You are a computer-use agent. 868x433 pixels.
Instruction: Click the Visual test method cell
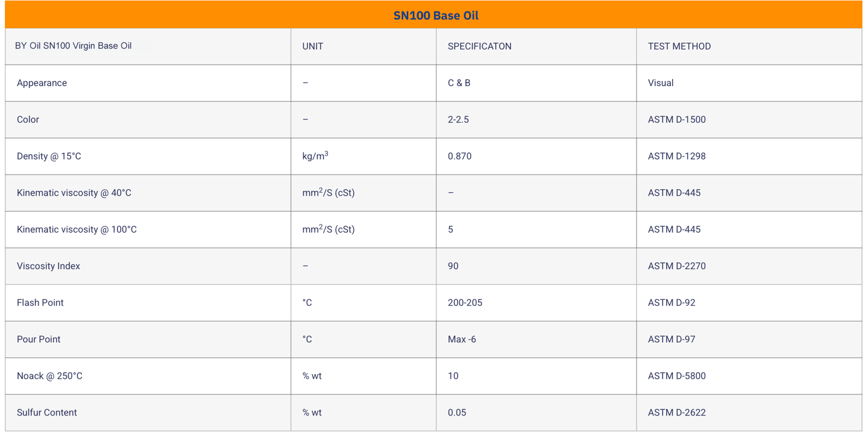click(x=661, y=83)
